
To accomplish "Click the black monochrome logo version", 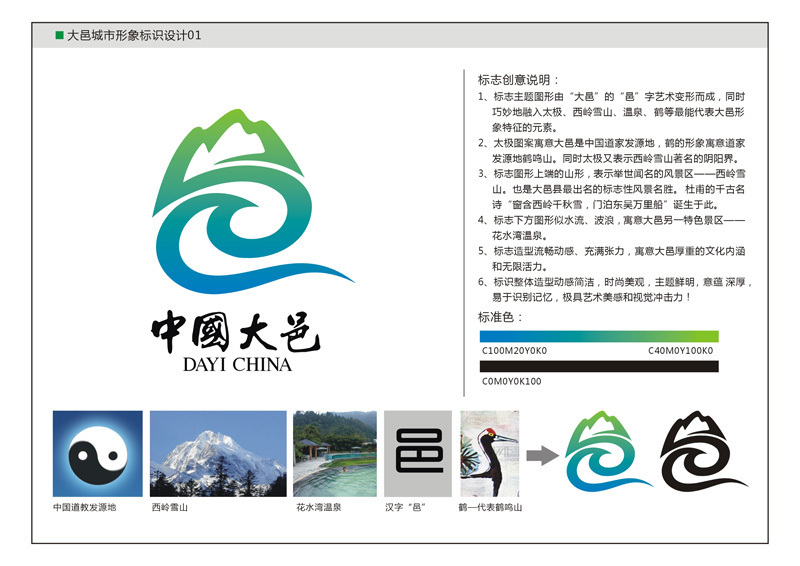I will point(704,451).
